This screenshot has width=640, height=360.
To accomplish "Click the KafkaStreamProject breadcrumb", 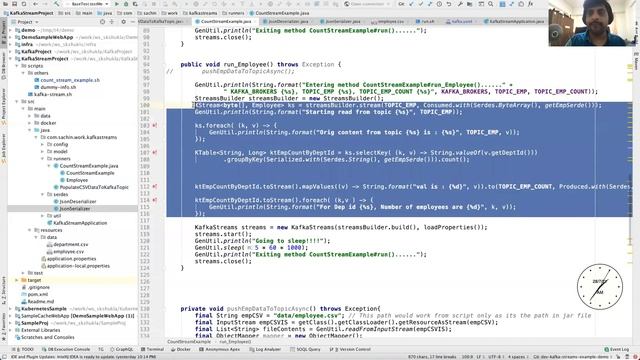I will click(x=29, y=13).
